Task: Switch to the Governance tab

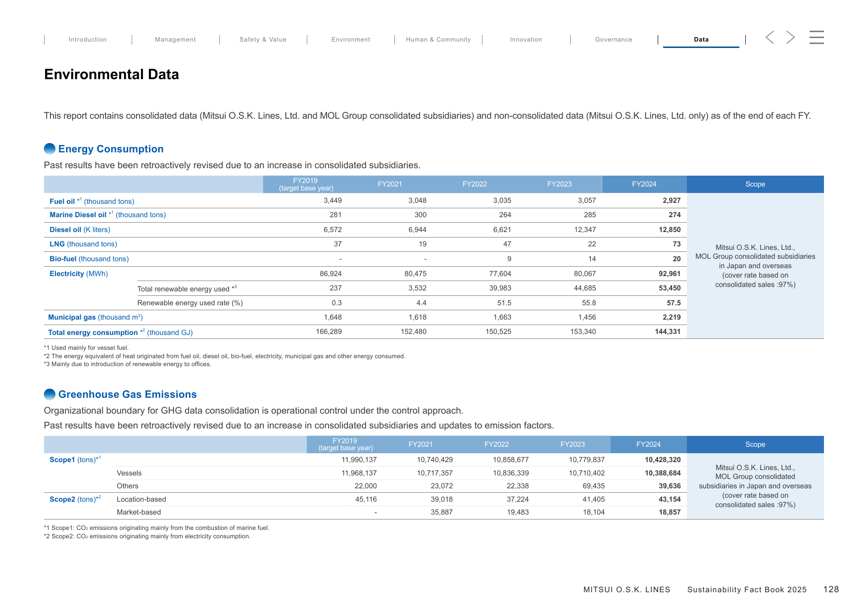Action: pyautogui.click(x=614, y=40)
